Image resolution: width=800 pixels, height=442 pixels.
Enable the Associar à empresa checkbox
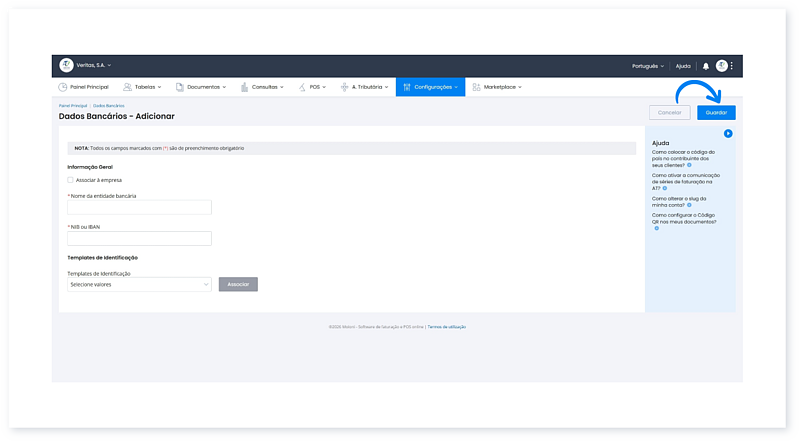[x=70, y=180]
